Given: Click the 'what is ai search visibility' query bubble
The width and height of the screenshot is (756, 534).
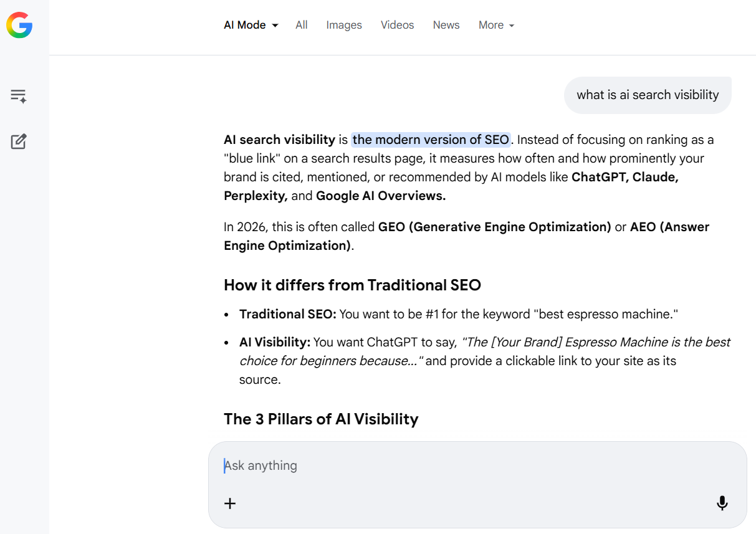Looking at the screenshot, I should coord(648,95).
